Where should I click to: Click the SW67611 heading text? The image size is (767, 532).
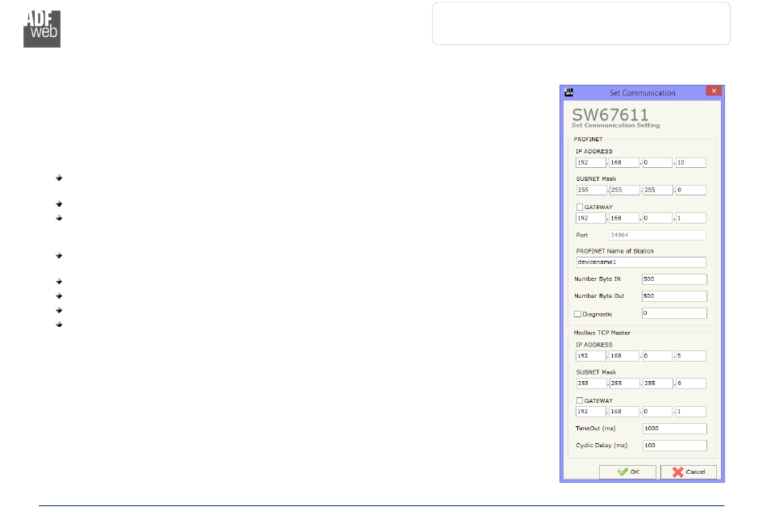[610, 115]
